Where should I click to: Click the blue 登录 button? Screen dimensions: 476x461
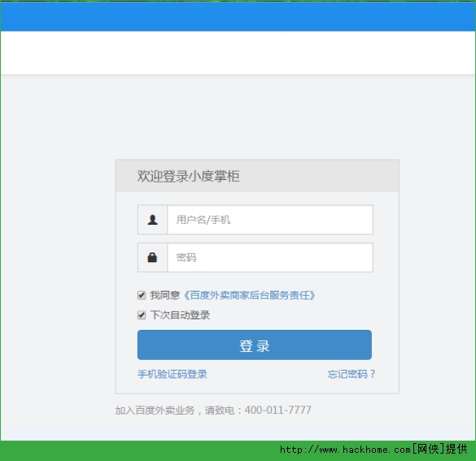point(255,345)
